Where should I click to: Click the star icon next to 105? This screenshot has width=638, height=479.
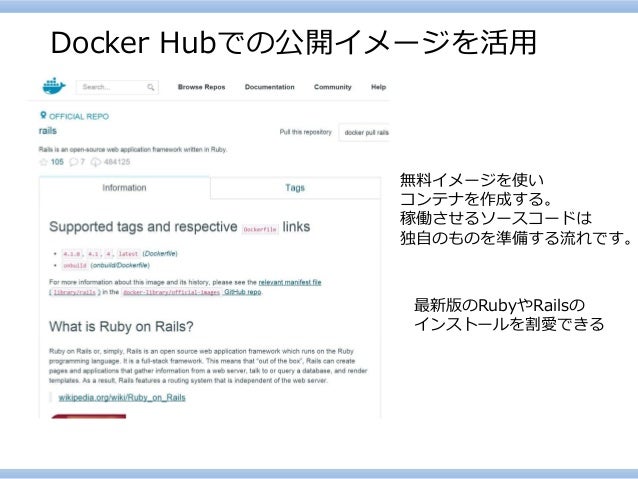[43, 162]
